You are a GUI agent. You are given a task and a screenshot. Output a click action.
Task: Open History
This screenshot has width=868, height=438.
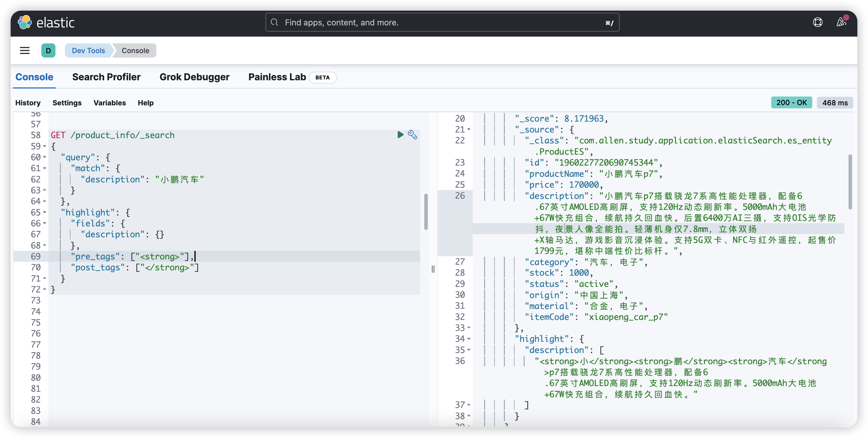[x=28, y=103]
